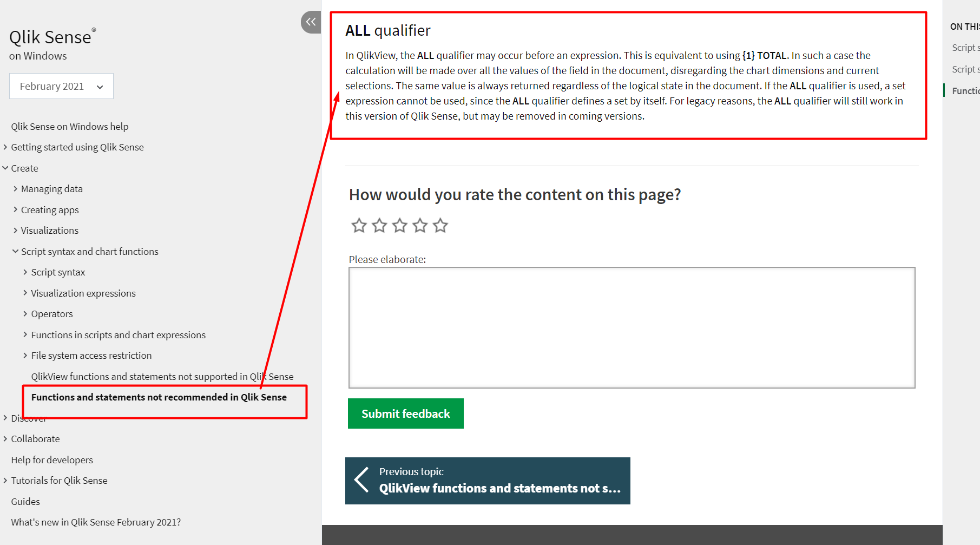Rate the page one star
Screen dimensions: 980x545
click(359, 225)
